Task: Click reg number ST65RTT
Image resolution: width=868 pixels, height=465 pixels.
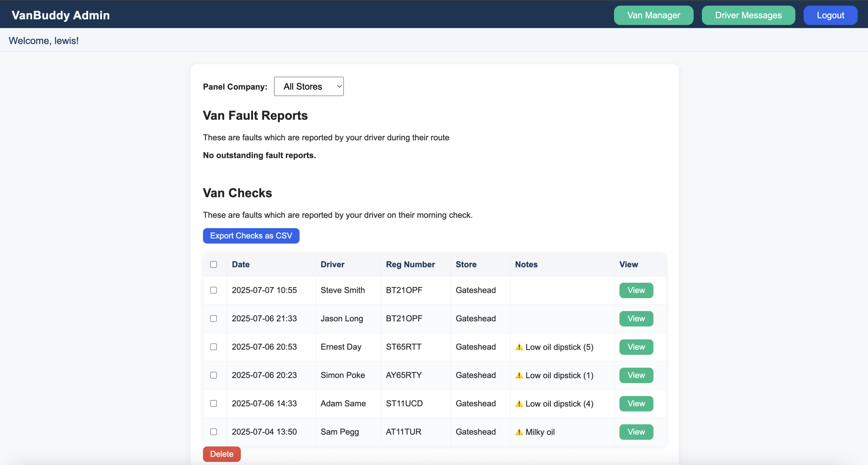Action: coord(403,347)
